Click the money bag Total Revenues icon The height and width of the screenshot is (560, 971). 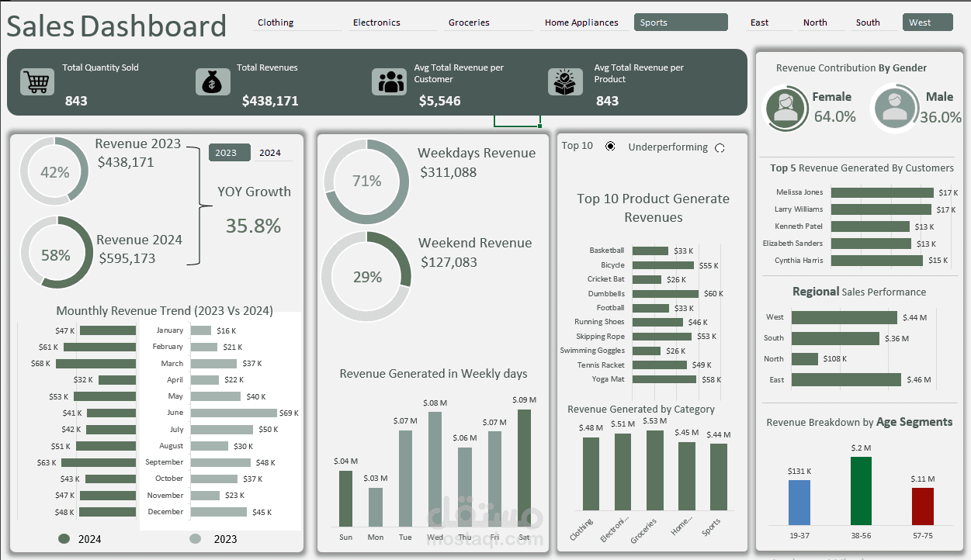[213, 81]
